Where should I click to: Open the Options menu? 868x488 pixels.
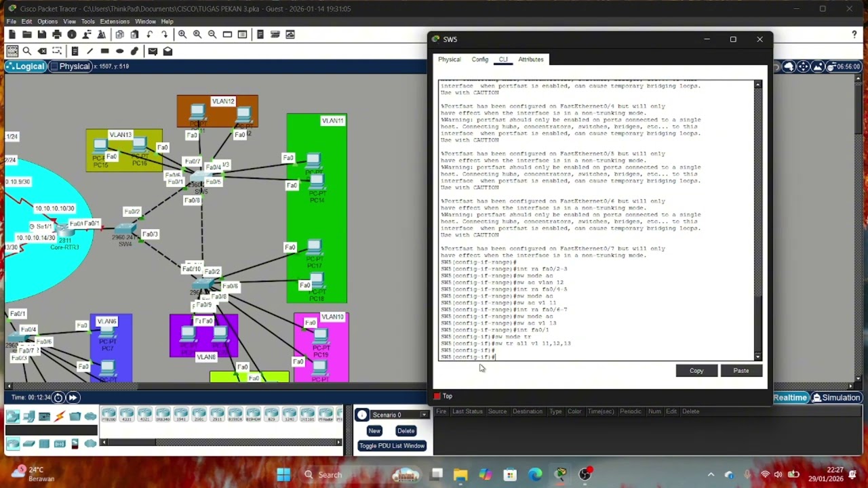(x=47, y=22)
